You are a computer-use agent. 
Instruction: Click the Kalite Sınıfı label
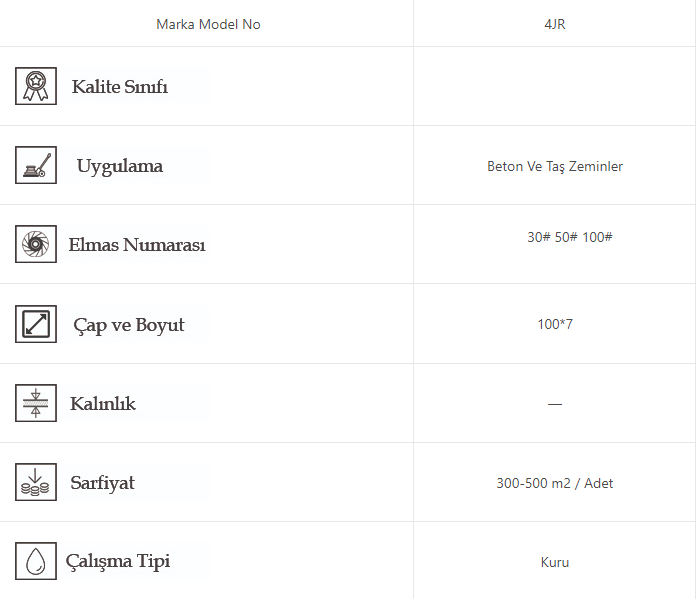[x=120, y=87]
